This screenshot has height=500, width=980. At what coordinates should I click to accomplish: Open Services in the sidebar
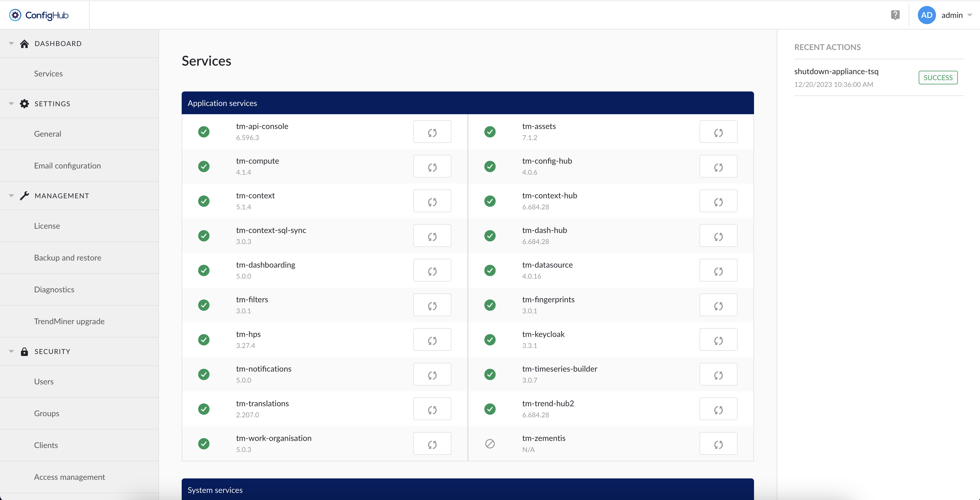pyautogui.click(x=79, y=74)
